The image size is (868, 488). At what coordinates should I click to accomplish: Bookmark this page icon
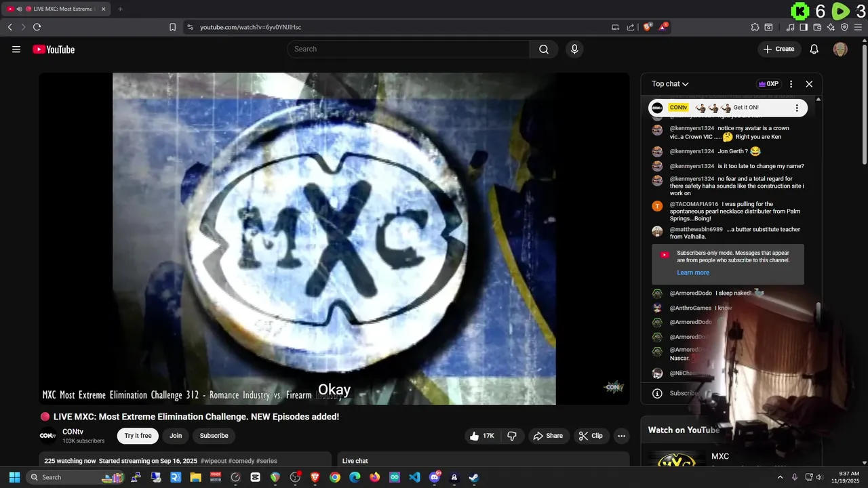[x=172, y=27]
